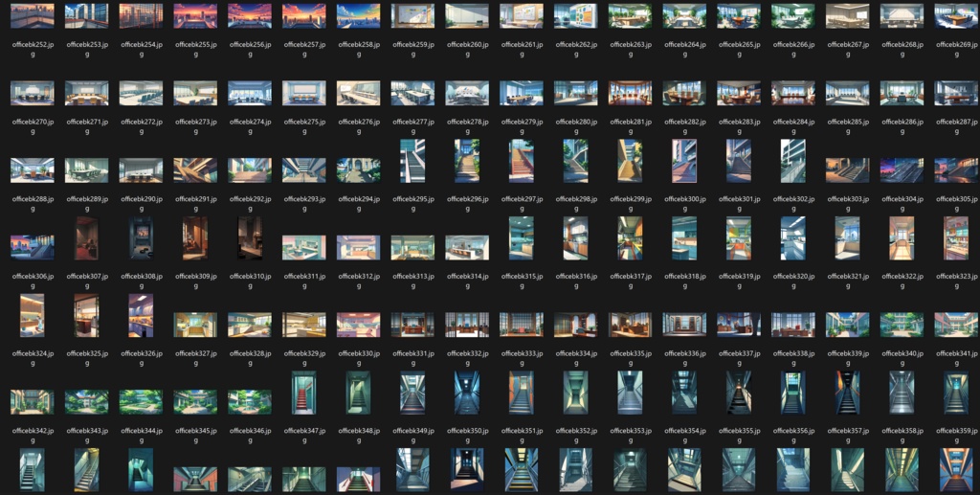The image size is (980, 495).
Task: Click the file name officebk330.jpg
Action: click(359, 358)
